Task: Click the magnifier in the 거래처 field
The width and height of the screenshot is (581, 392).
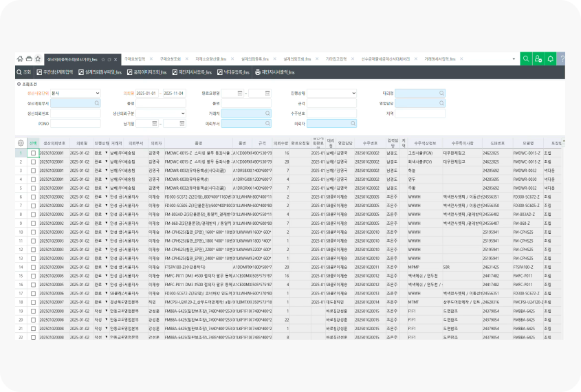Action: (x=267, y=113)
